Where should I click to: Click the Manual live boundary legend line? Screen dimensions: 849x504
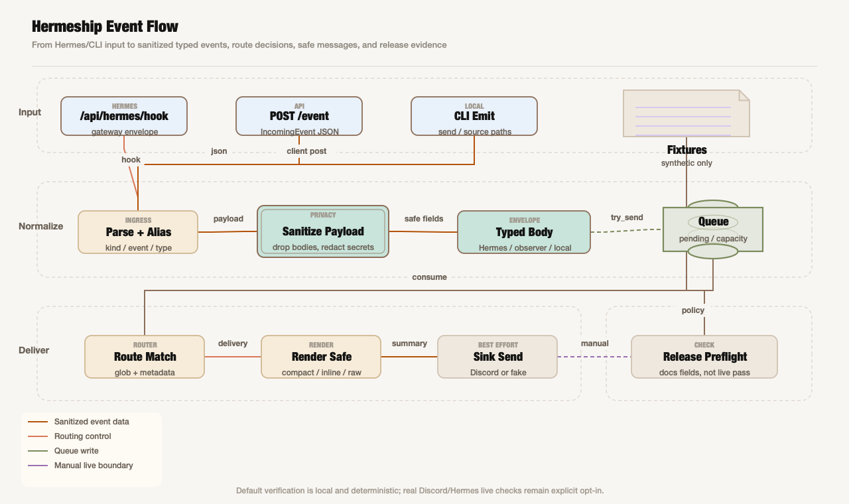coord(38,466)
